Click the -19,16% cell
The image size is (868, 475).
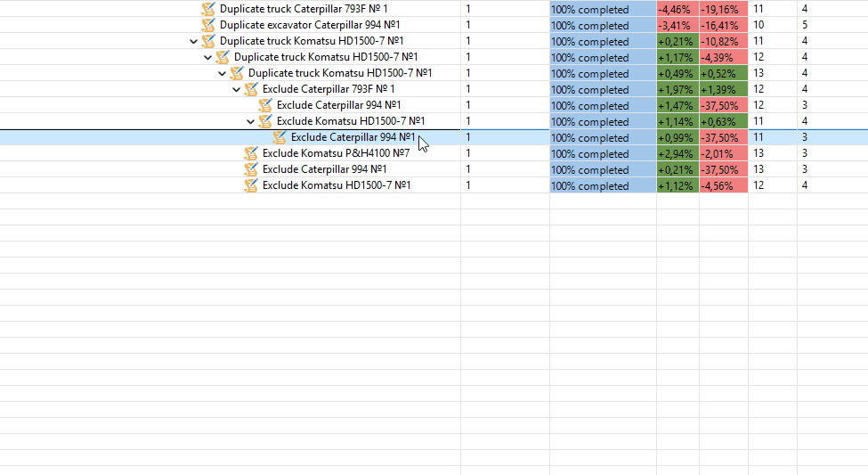[724, 10]
